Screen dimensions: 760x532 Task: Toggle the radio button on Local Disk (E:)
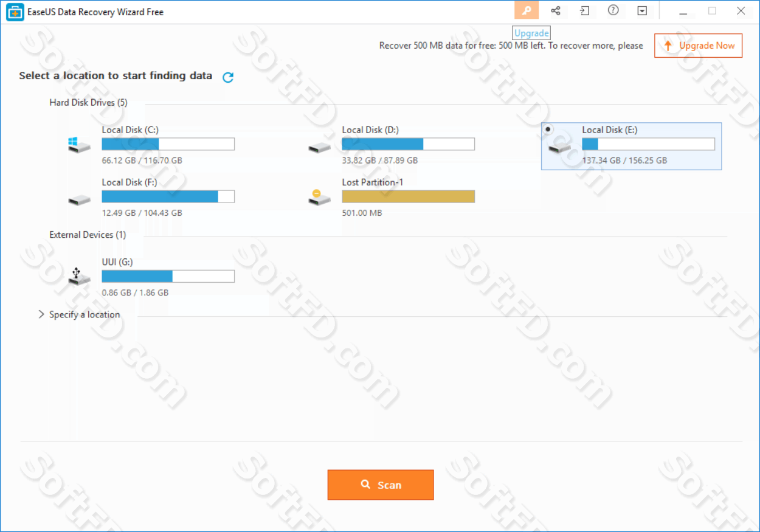point(548,129)
